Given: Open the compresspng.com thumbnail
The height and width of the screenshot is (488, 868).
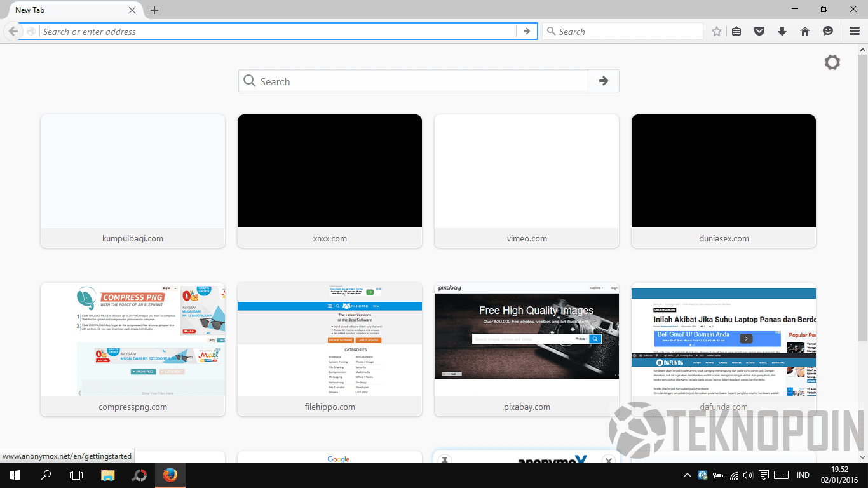Looking at the screenshot, I should (133, 340).
